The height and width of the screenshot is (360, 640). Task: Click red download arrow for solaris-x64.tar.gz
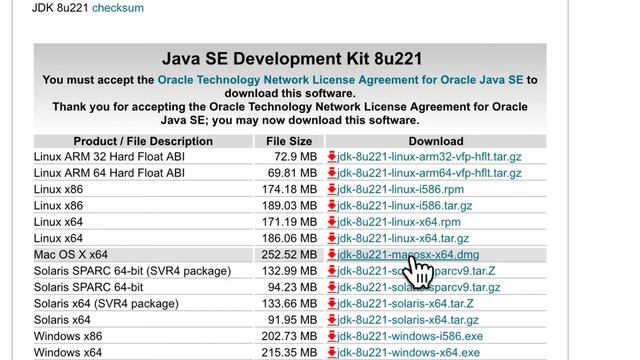tap(332, 320)
